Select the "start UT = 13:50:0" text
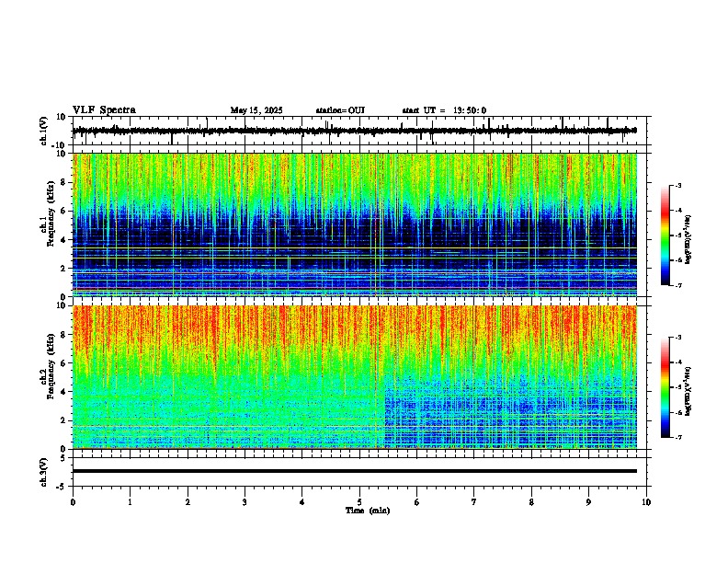This screenshot has height=563, width=728. coord(444,110)
